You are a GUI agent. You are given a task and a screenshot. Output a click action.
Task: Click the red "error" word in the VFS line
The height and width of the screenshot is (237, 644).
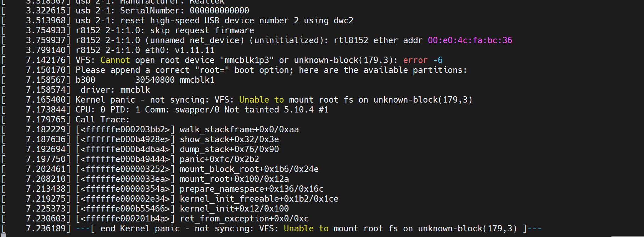point(415,60)
